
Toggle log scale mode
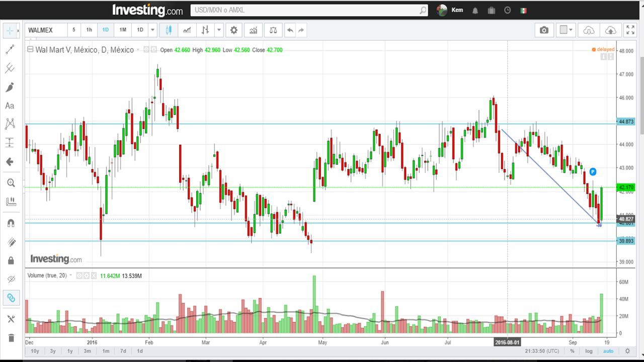coord(589,351)
